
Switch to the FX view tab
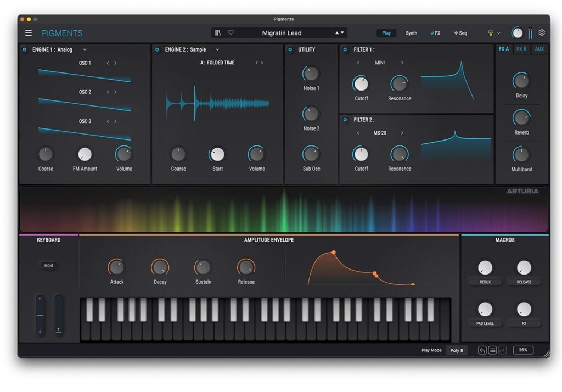[435, 33]
